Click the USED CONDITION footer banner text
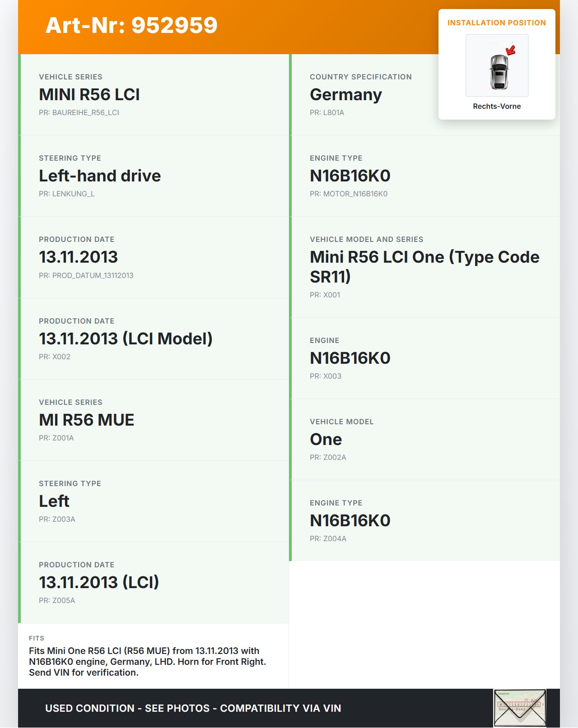This screenshot has width=578, height=728. pos(193,709)
